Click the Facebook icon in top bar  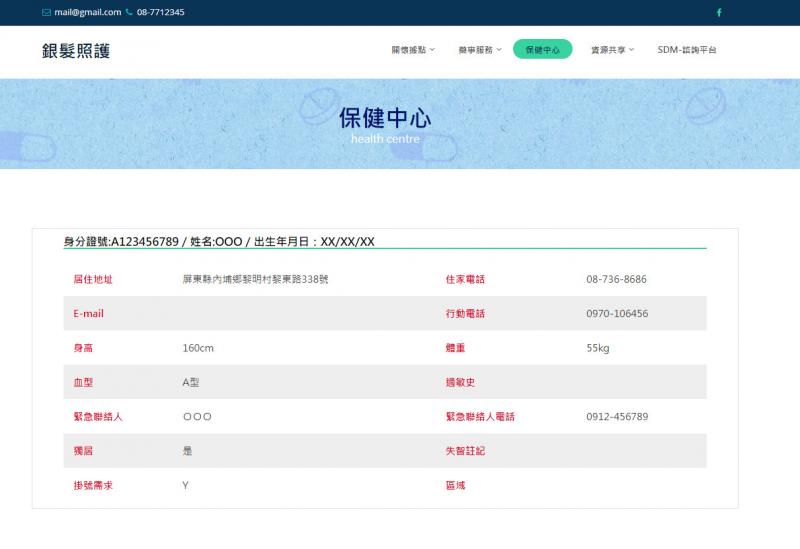[x=719, y=13]
